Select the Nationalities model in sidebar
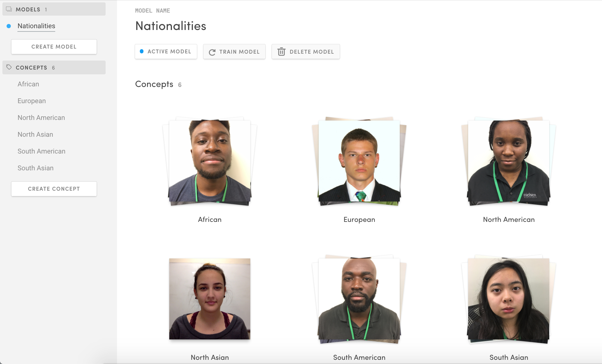The width and height of the screenshot is (602, 364). click(x=36, y=26)
